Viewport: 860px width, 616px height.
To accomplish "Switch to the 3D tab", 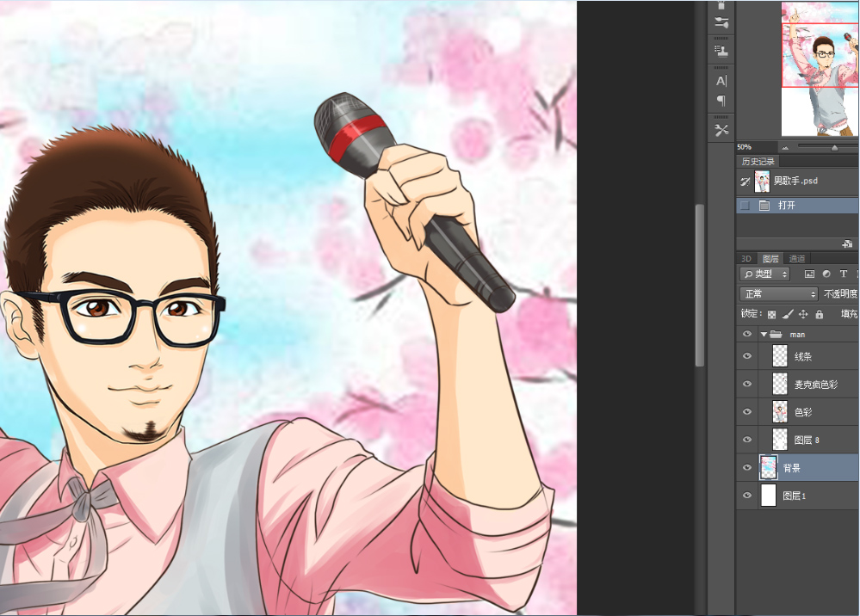I will click(x=746, y=259).
